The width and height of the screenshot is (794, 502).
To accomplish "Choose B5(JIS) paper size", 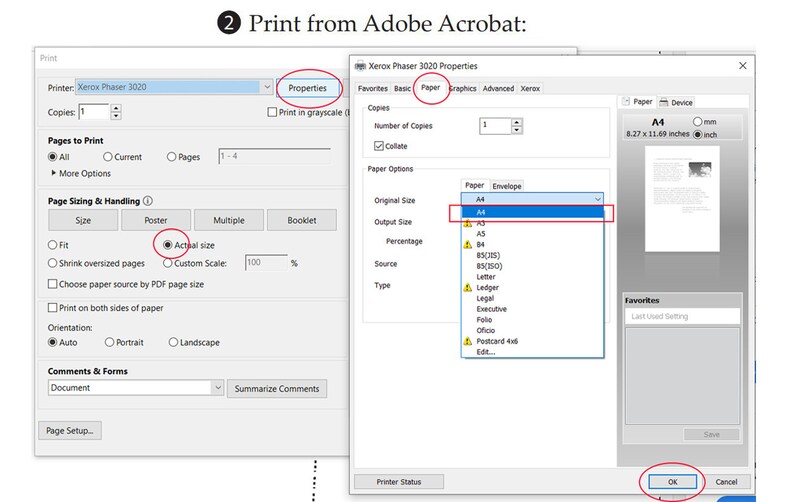I will [532, 255].
